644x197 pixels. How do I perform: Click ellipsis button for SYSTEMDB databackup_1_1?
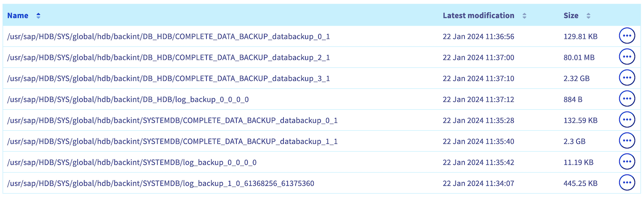click(627, 141)
